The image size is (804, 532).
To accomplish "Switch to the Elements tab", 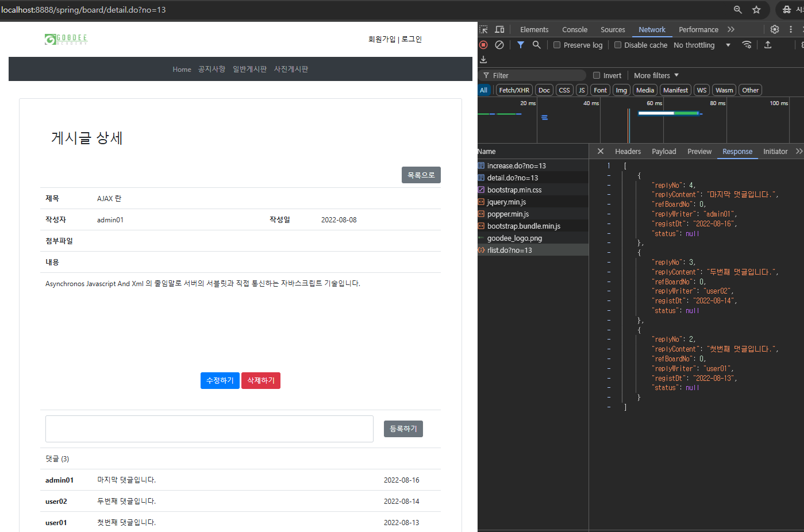I will point(534,29).
